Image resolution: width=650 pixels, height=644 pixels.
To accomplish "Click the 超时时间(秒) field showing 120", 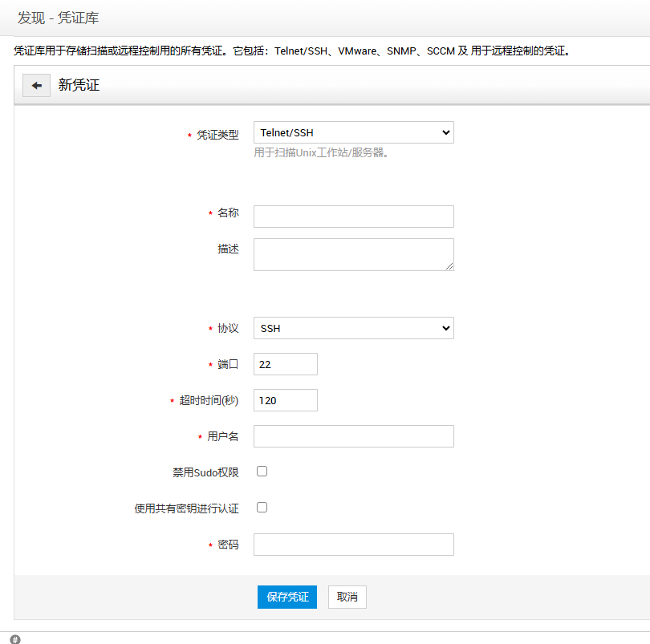I will pos(285,400).
